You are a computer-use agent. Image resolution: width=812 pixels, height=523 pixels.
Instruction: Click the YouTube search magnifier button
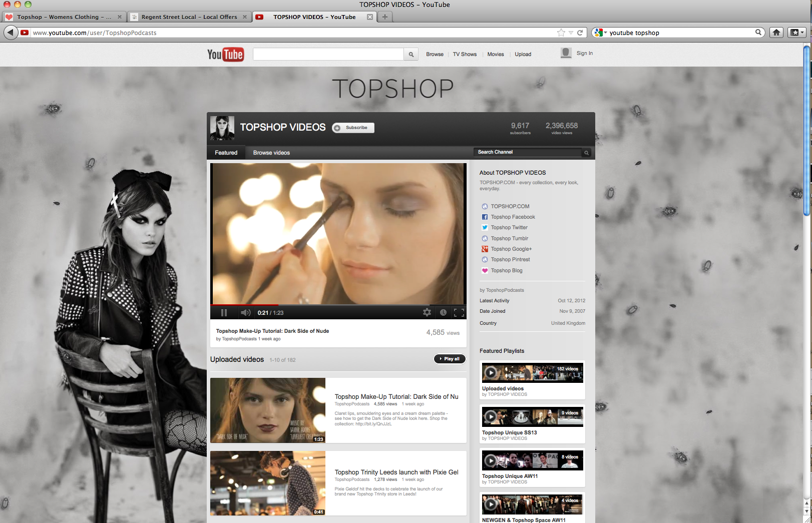pos(411,54)
